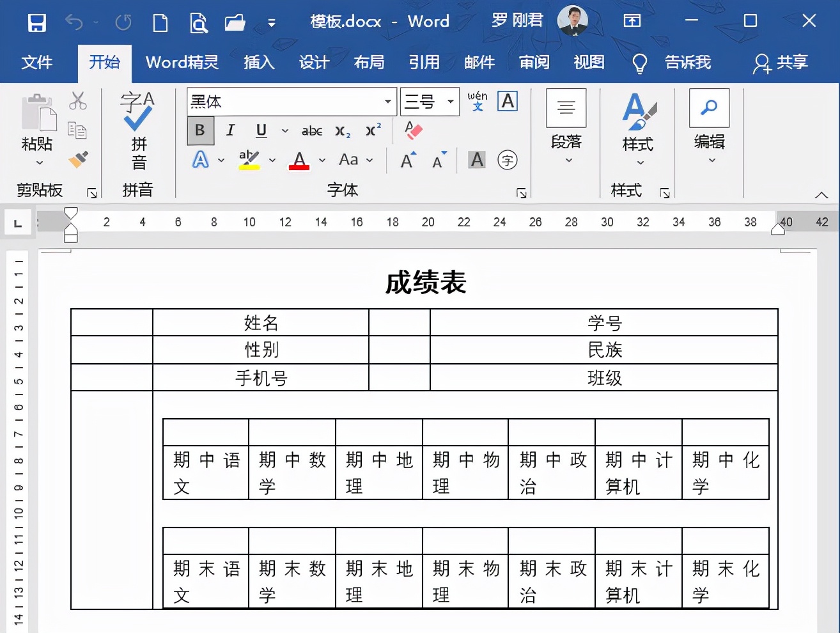Undo the last action
The height and width of the screenshot is (633, 840).
click(74, 22)
